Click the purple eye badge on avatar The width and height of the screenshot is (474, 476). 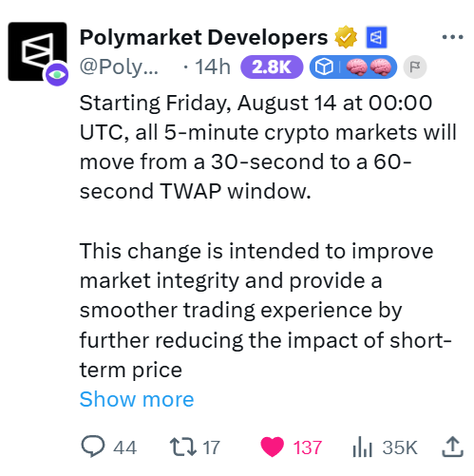[x=57, y=74]
